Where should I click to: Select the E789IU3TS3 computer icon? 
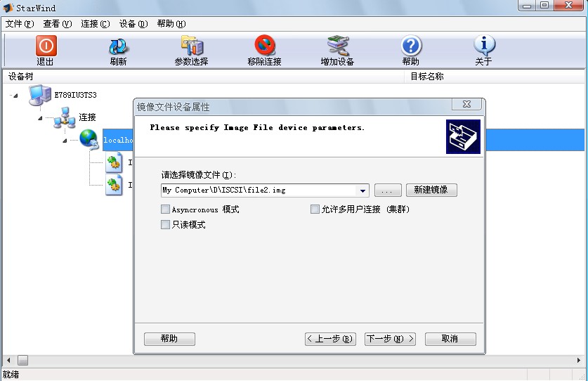point(40,95)
